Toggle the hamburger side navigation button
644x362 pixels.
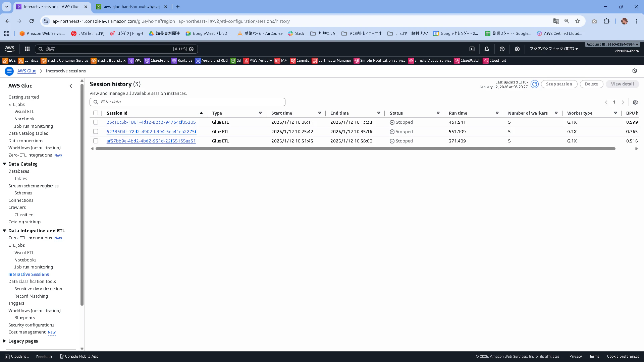(9, 71)
